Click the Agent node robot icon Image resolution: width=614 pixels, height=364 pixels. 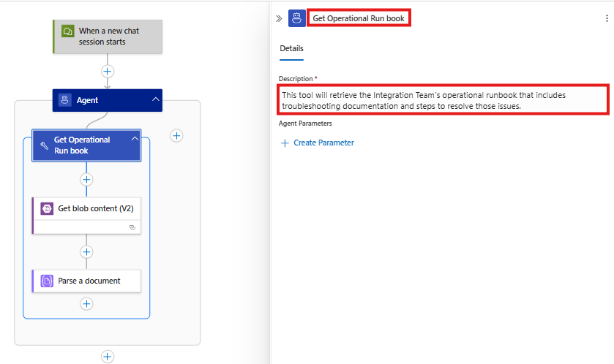pyautogui.click(x=65, y=100)
